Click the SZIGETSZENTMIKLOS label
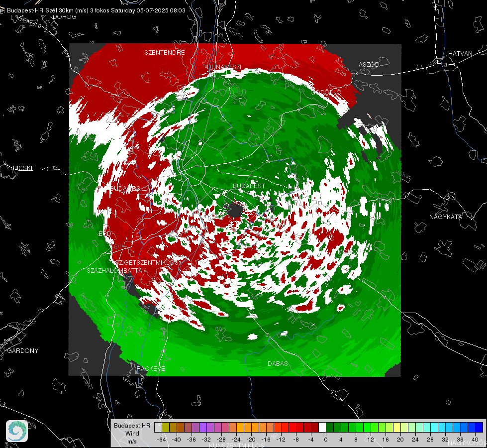 tap(147, 263)
